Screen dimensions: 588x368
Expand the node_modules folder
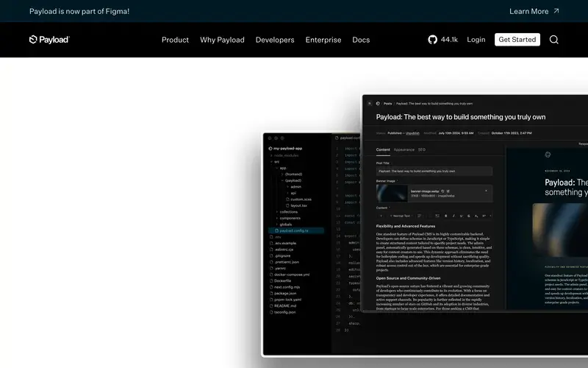click(285, 155)
